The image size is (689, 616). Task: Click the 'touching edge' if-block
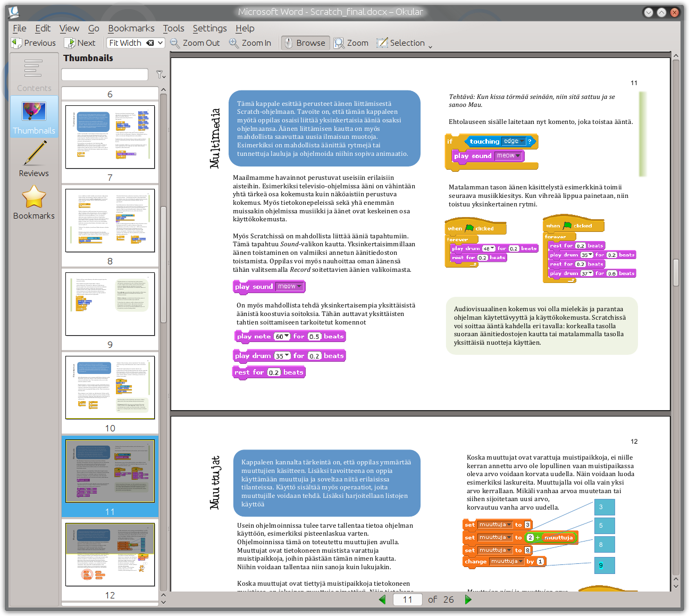pos(491,152)
